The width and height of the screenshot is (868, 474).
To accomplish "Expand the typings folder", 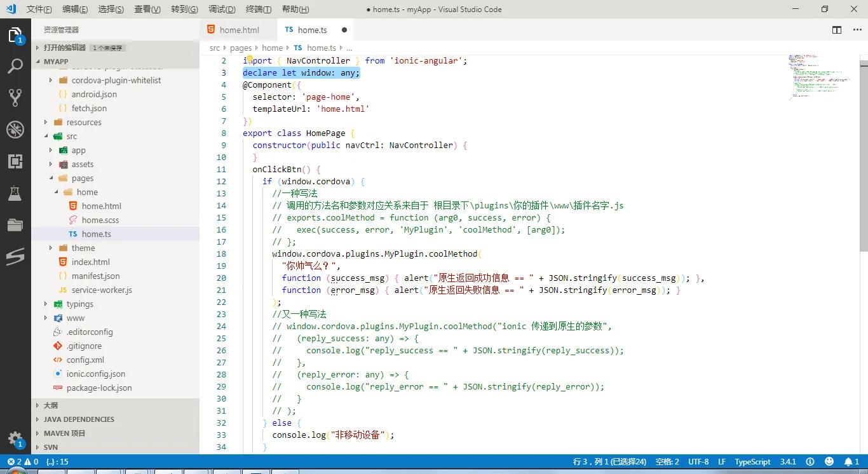I will (x=116, y=304).
